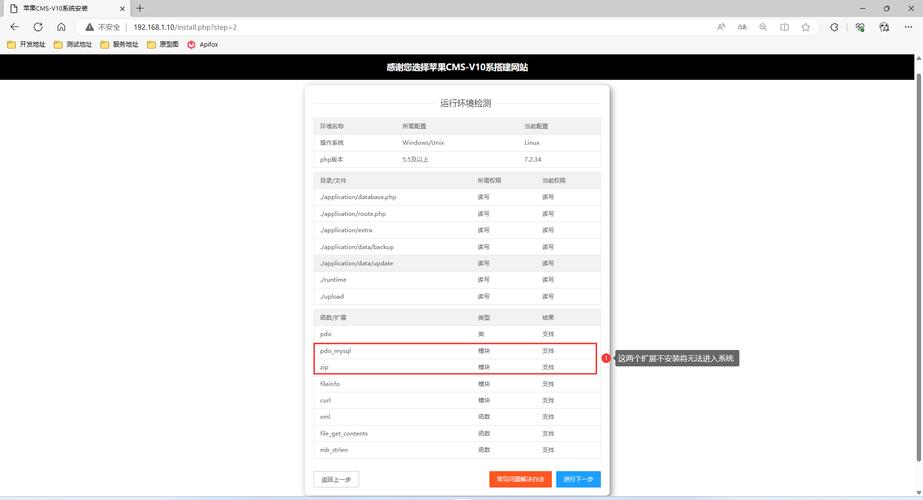Click the scrollbar down arrow
The image size is (923, 500).
918,493
